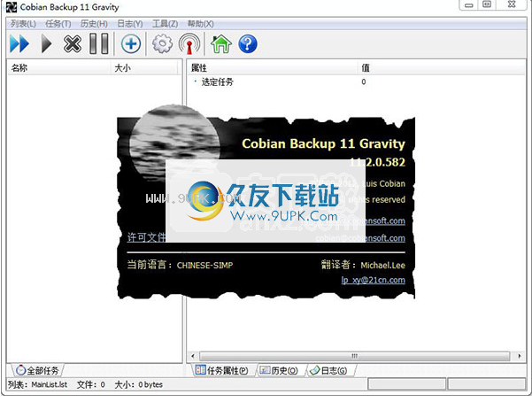Open the 任务(T) menu
The width and height of the screenshot is (532, 402).
[x=58, y=24]
